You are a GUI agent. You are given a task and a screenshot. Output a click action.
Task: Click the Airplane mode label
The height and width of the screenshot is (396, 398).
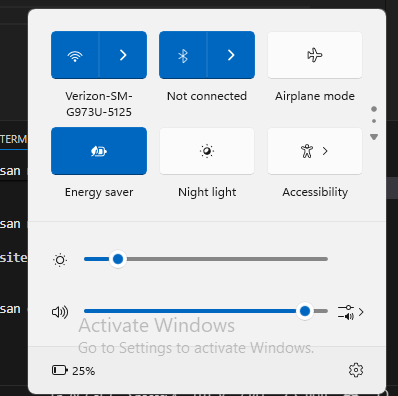click(315, 96)
